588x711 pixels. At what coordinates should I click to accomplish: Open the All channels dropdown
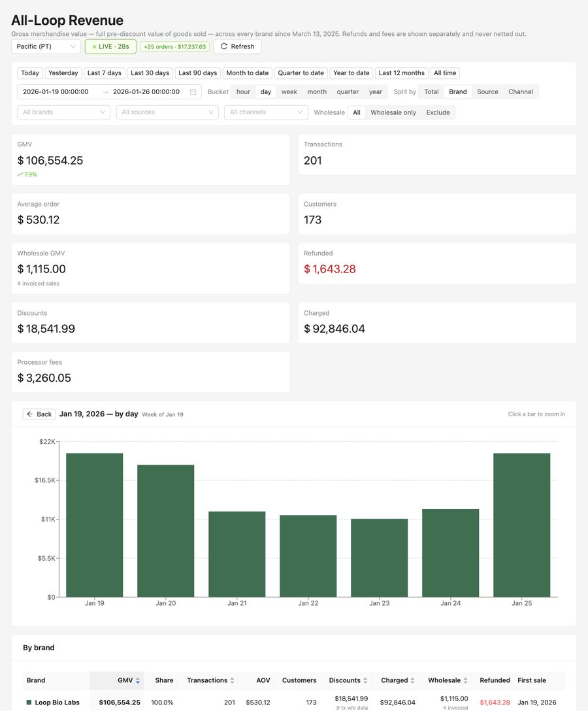click(266, 112)
